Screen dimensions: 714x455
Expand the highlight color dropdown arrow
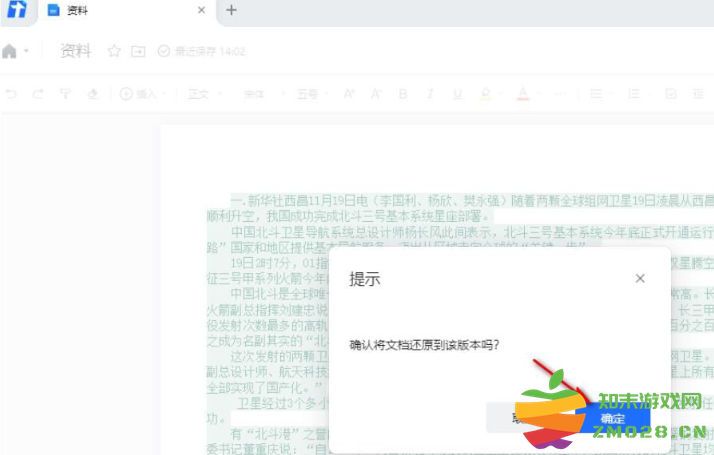[x=499, y=94]
